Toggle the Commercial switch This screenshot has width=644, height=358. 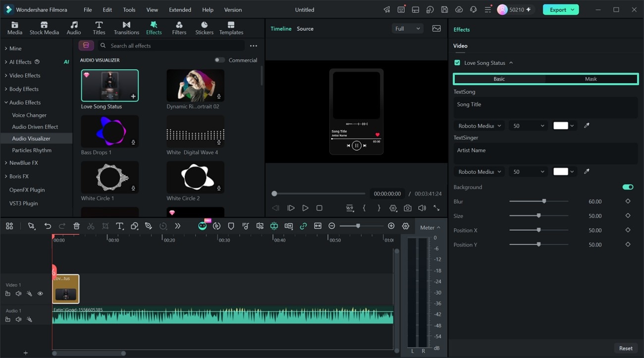pyautogui.click(x=219, y=60)
